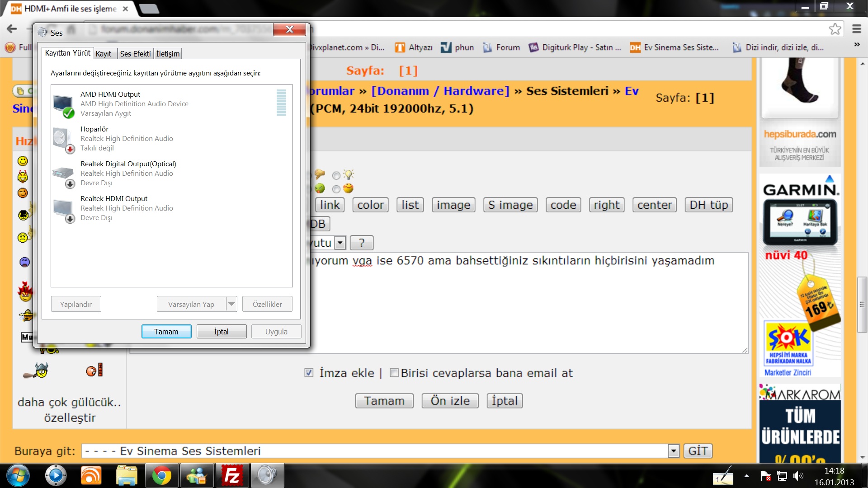868x488 pixels.
Task: Insert code tag button
Action: 563,205
